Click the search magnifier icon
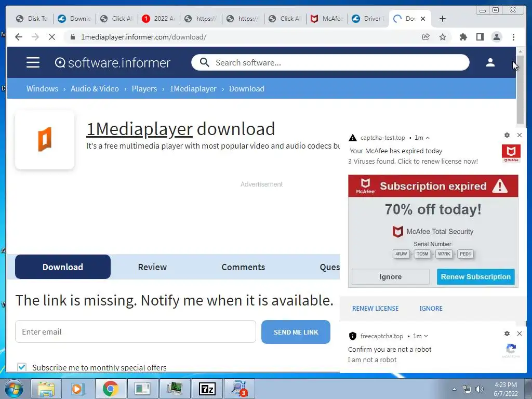 204,62
